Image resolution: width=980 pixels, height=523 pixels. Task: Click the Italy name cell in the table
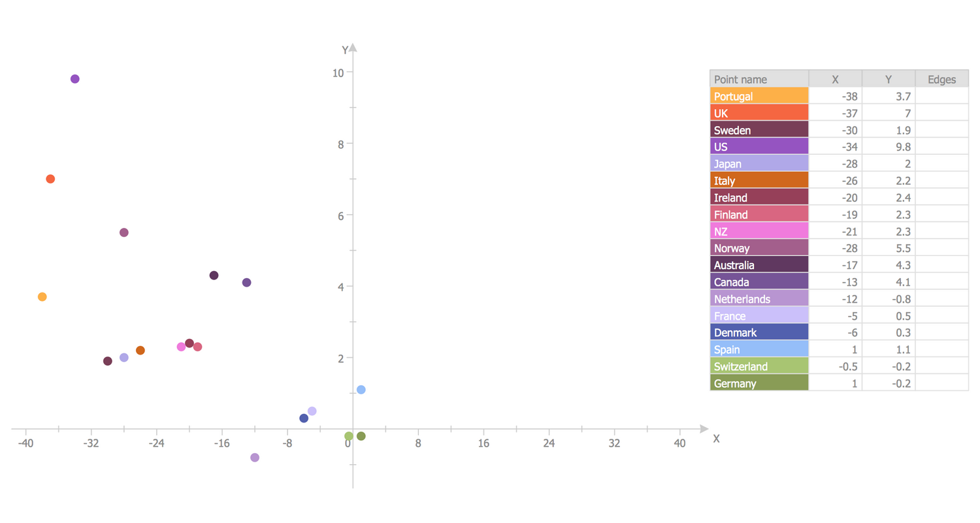(759, 180)
